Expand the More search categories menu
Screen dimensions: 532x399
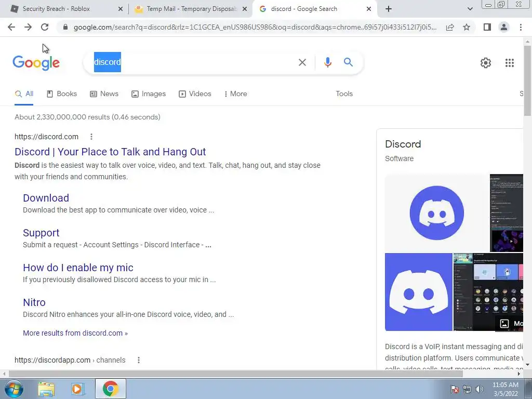(235, 94)
